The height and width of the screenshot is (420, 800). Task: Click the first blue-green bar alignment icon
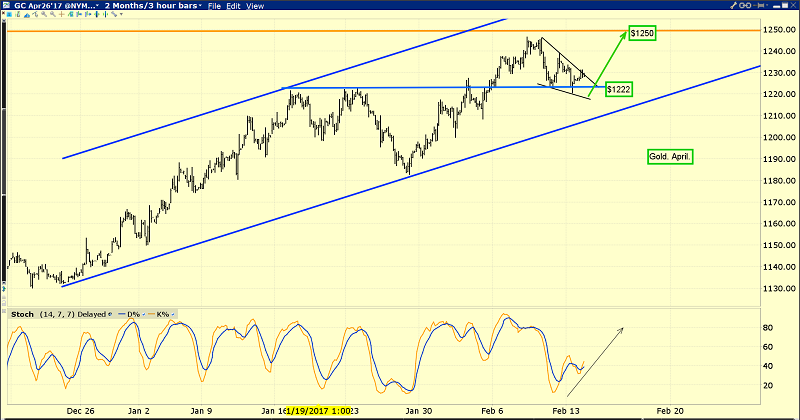pos(79,14)
